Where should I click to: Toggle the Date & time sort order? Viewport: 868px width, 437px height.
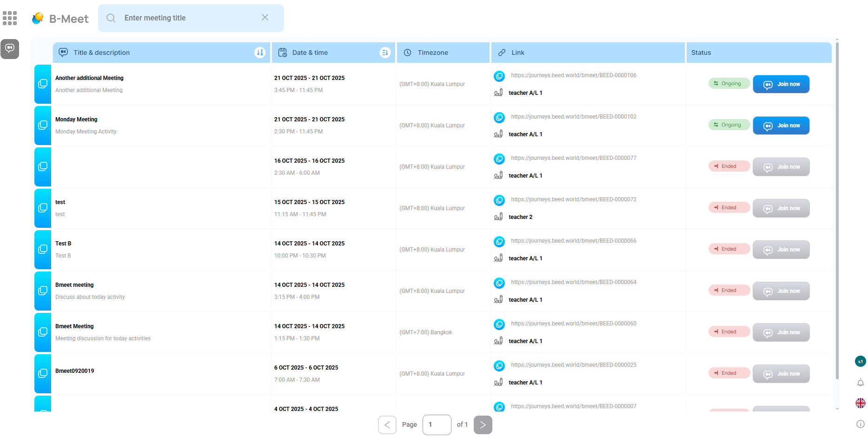(x=384, y=53)
